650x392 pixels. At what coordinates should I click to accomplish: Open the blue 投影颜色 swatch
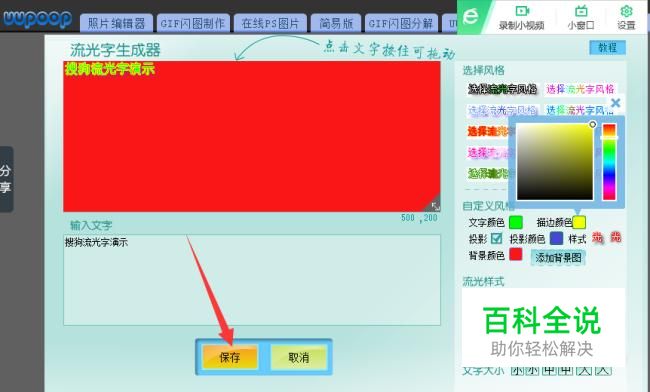point(556,238)
